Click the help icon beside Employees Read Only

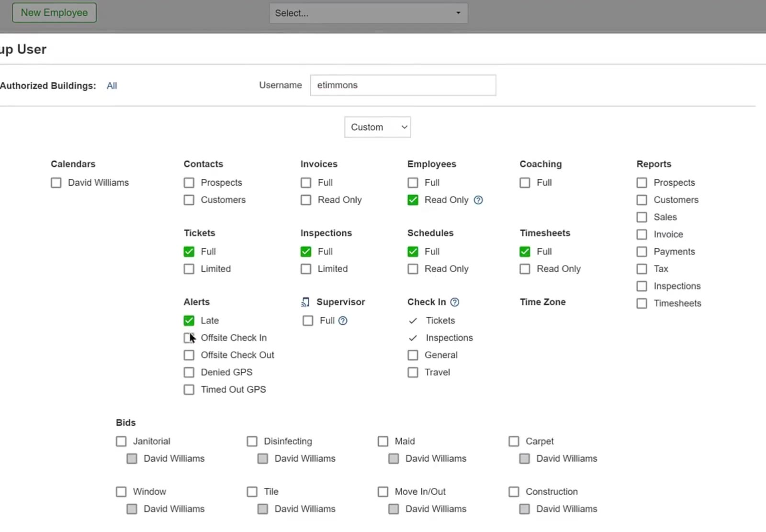(478, 200)
